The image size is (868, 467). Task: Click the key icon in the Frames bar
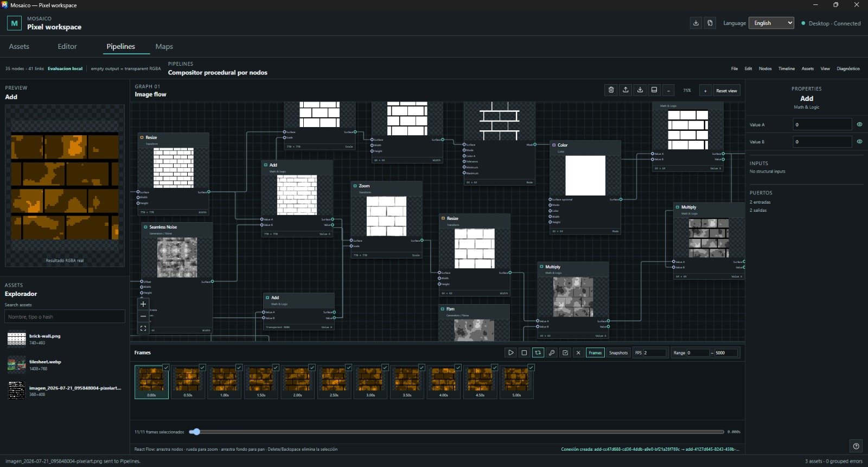[552, 352]
